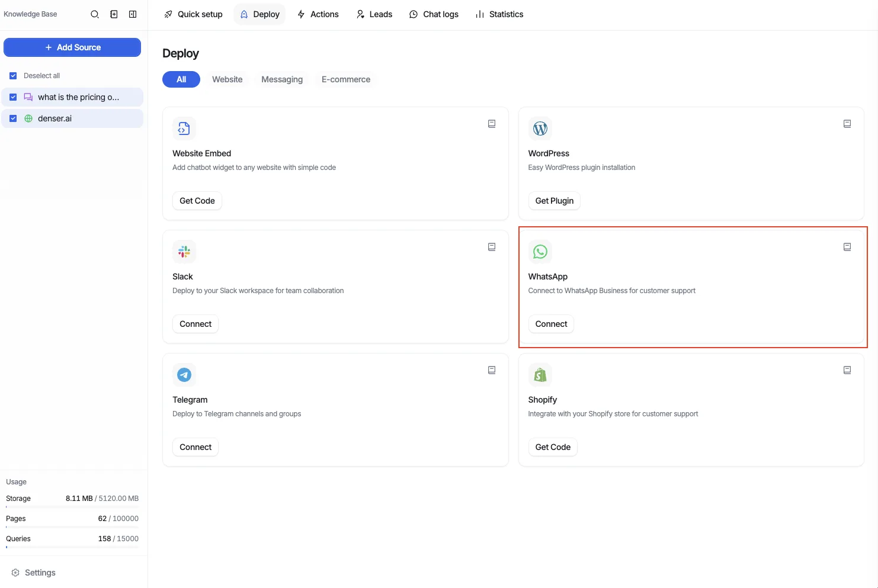Click the WordPress logo icon
878x588 pixels.
540,128
